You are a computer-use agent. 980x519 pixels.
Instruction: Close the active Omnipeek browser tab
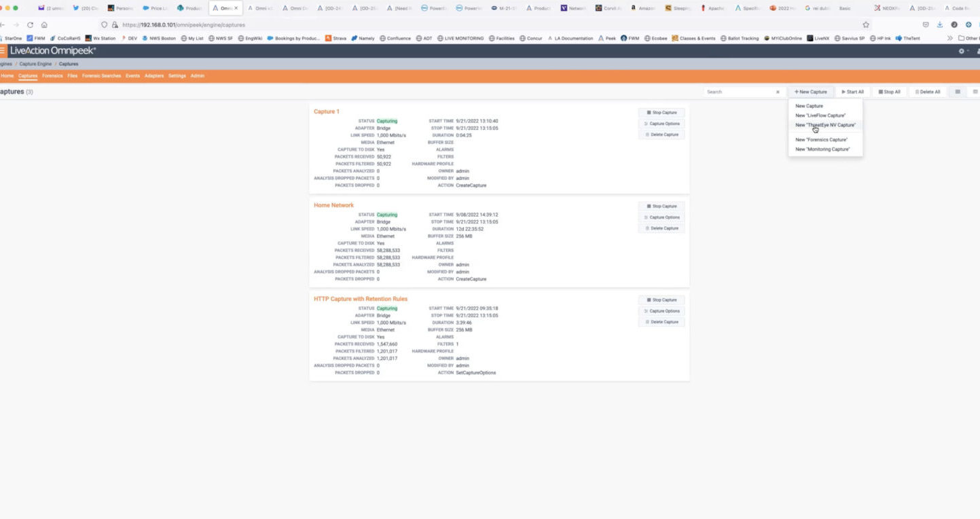[x=236, y=8]
